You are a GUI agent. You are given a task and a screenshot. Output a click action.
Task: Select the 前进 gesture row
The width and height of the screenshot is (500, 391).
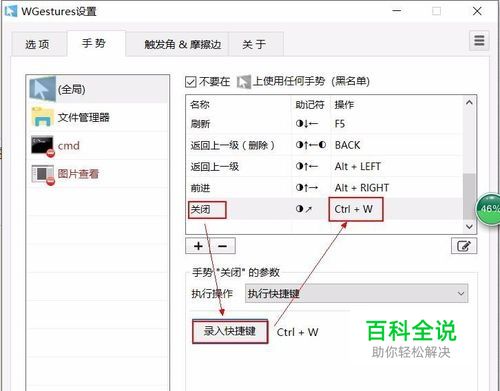coord(324,188)
